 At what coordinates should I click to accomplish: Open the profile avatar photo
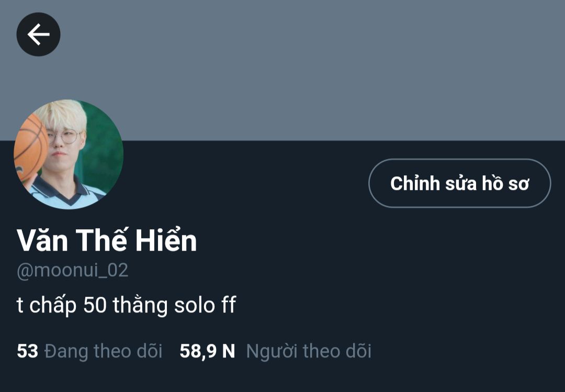[x=69, y=154]
